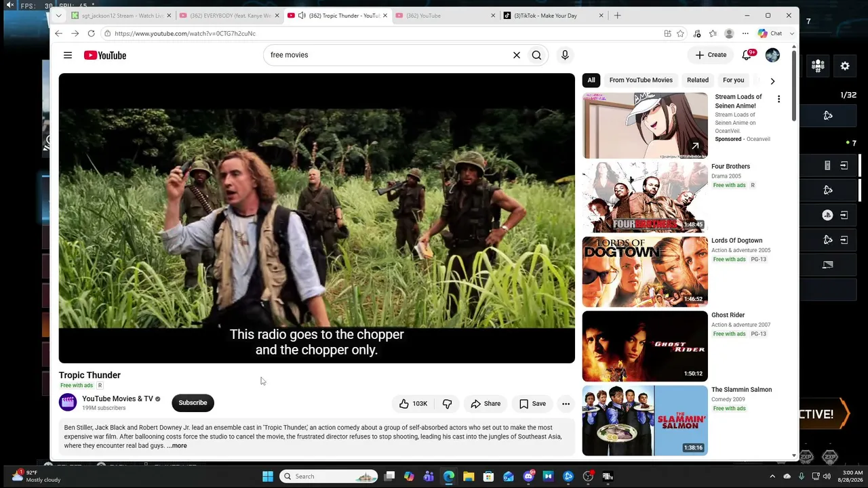Screen dimensions: 868x488
Task: Click the Lords of Dogtown thumbnail
Action: click(x=645, y=272)
